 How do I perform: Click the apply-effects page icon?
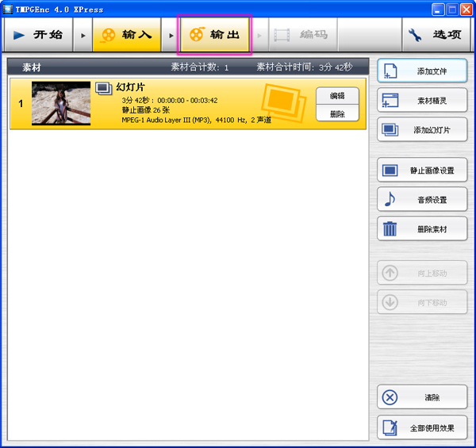pyautogui.click(x=390, y=427)
